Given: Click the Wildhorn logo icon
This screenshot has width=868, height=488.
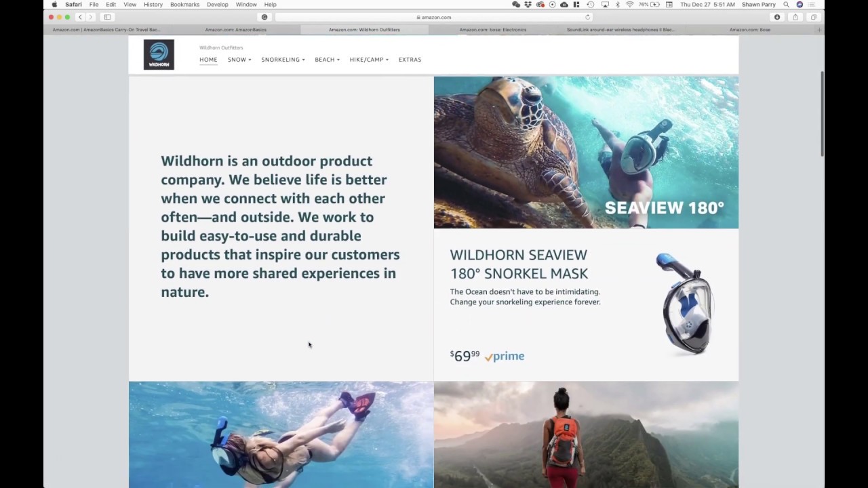Looking at the screenshot, I should tap(159, 55).
